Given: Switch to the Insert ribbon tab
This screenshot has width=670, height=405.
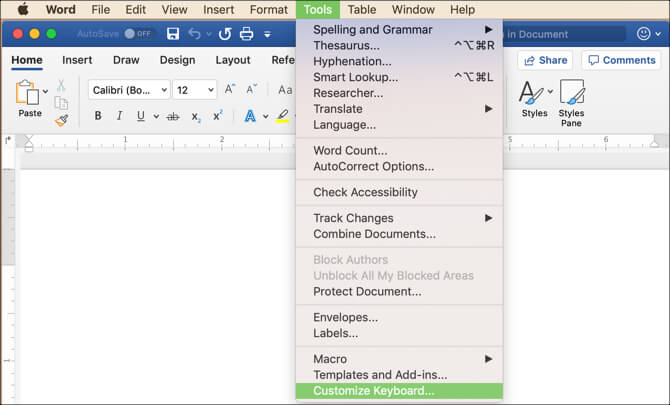Looking at the screenshot, I should coord(77,60).
